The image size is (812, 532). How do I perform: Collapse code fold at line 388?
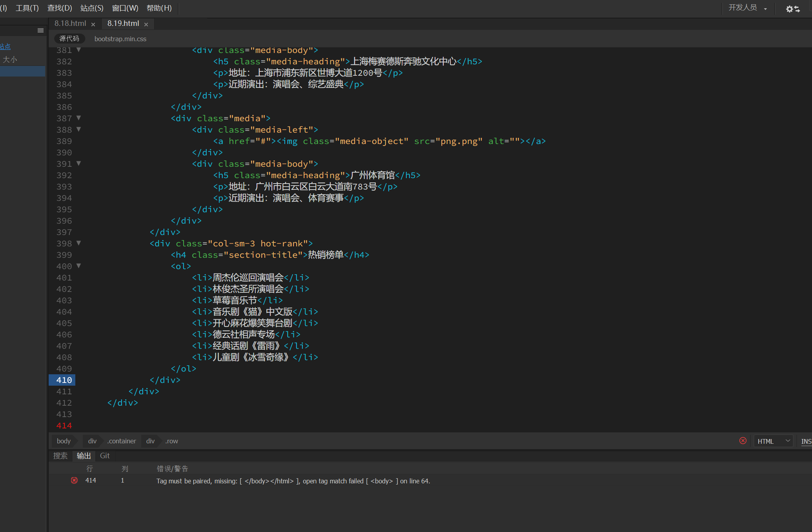[x=78, y=129]
